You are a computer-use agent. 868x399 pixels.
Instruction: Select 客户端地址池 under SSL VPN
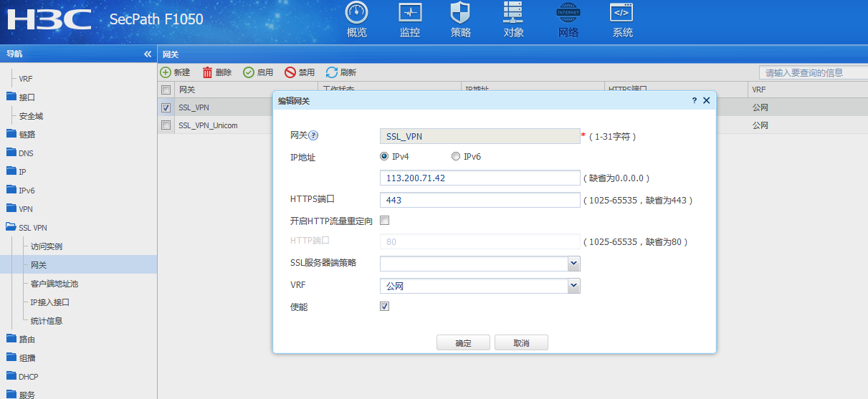(x=54, y=284)
